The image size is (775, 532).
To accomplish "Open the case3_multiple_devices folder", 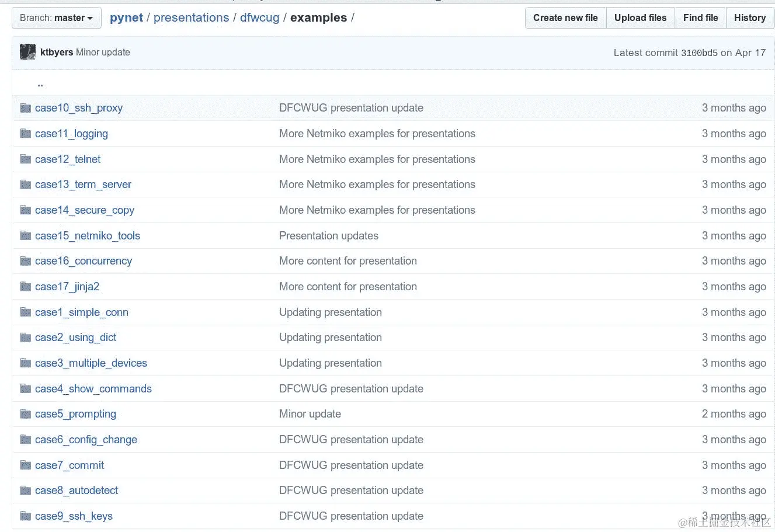I will click(91, 363).
